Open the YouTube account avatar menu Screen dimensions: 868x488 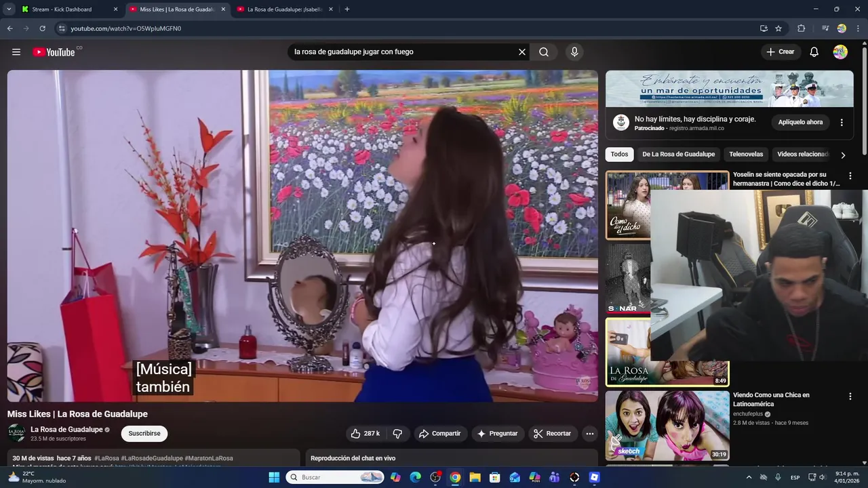(x=840, y=52)
